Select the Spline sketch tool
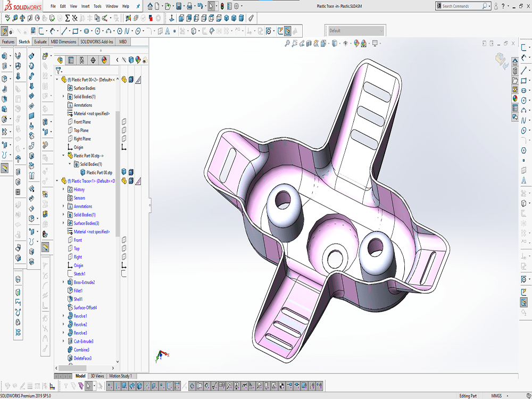 pyautogui.click(x=127, y=31)
